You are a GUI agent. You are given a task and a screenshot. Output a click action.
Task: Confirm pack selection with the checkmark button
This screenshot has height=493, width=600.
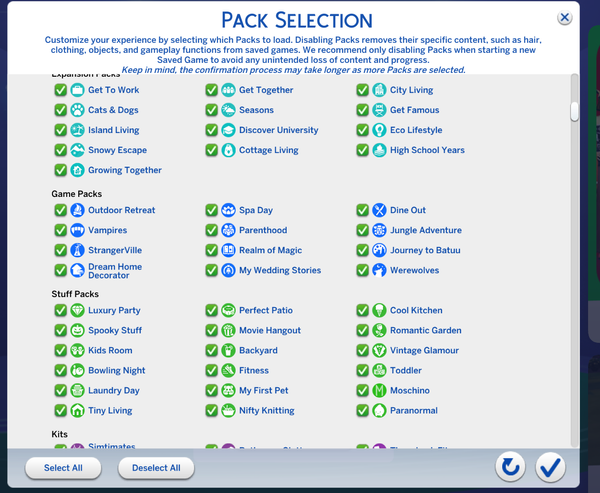(x=549, y=466)
